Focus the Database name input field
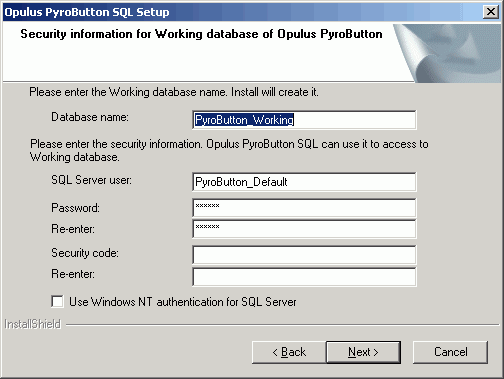The width and height of the screenshot is (504, 379). [x=304, y=120]
